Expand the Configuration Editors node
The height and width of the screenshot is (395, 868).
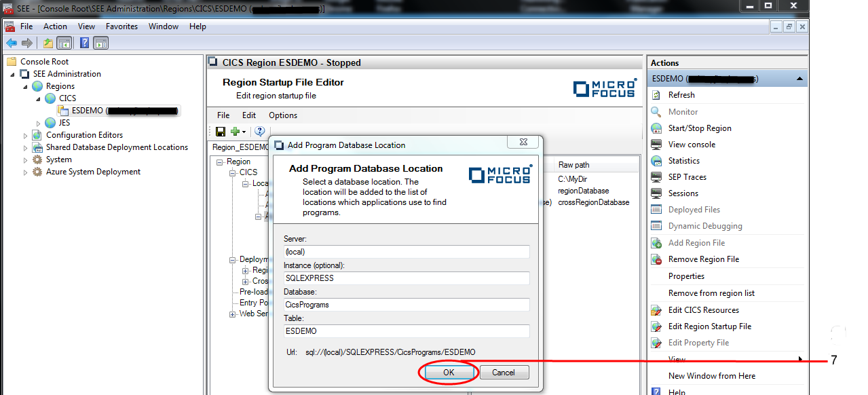click(26, 135)
